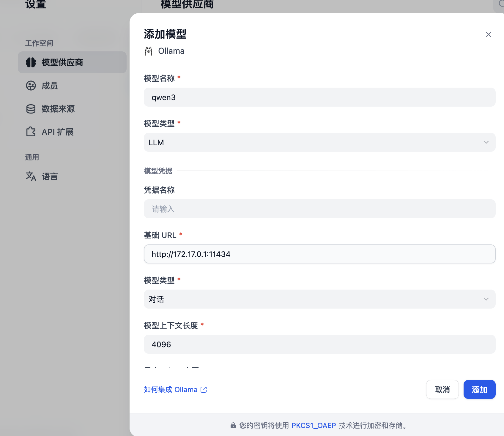
Task: Click the database icon beside 数据来源
Action: pos(31,109)
